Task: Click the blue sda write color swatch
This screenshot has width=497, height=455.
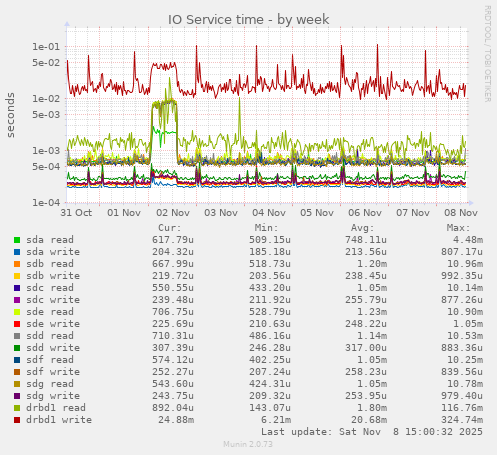Action: click(17, 252)
